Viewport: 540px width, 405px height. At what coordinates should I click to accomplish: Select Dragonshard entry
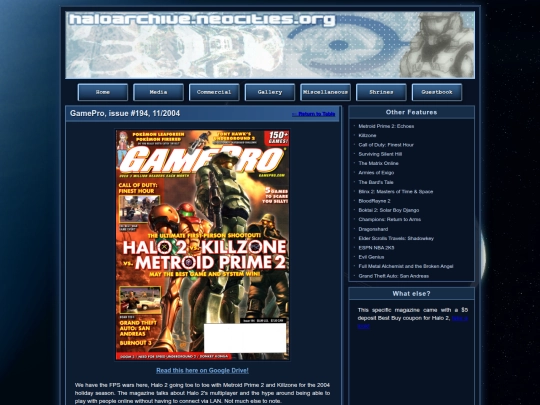click(x=373, y=229)
